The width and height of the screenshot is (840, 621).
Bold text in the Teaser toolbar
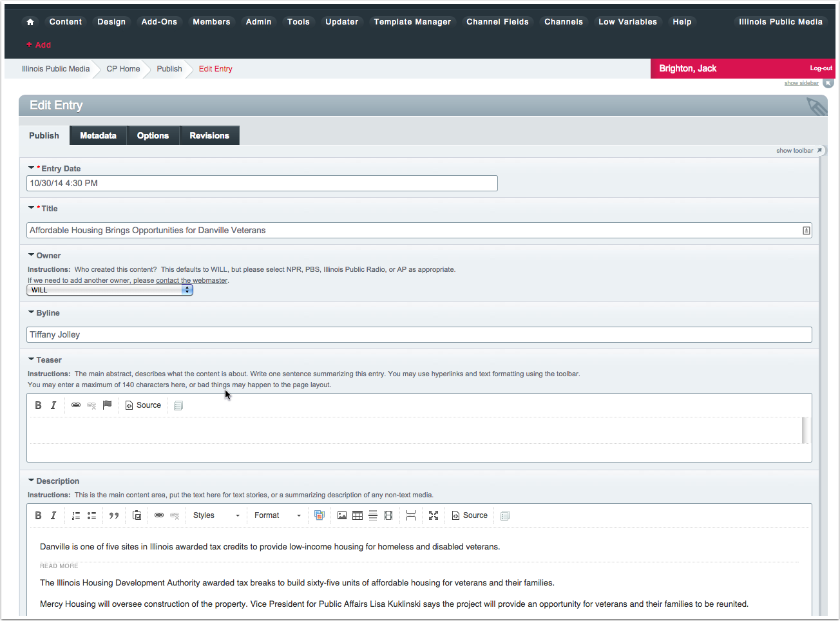[38, 405]
